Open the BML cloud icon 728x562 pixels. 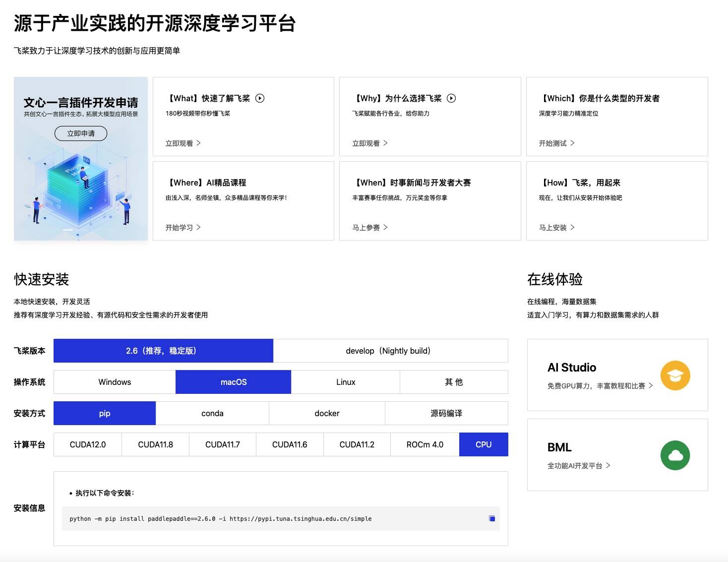pyautogui.click(x=675, y=455)
